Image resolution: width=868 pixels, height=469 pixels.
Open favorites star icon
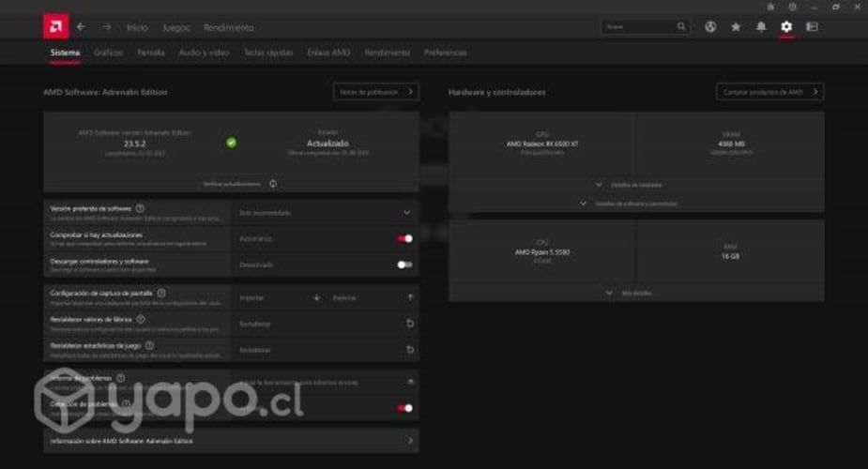click(736, 26)
